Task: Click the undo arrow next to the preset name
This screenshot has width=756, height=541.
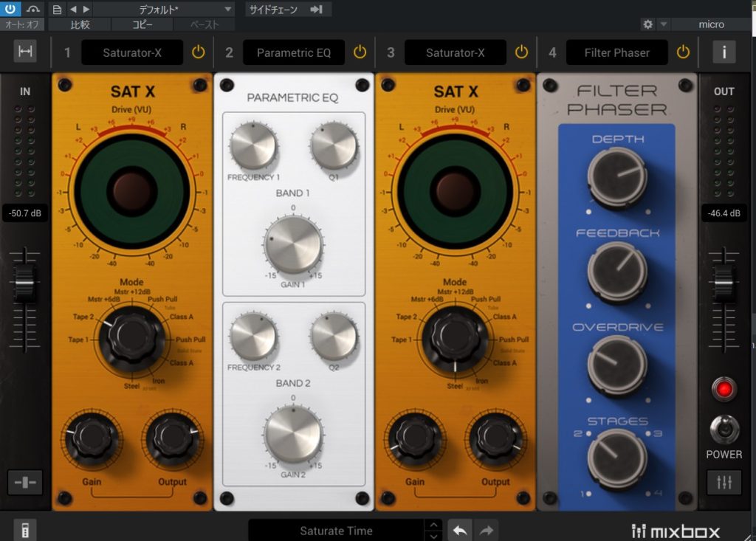Action: (x=460, y=530)
